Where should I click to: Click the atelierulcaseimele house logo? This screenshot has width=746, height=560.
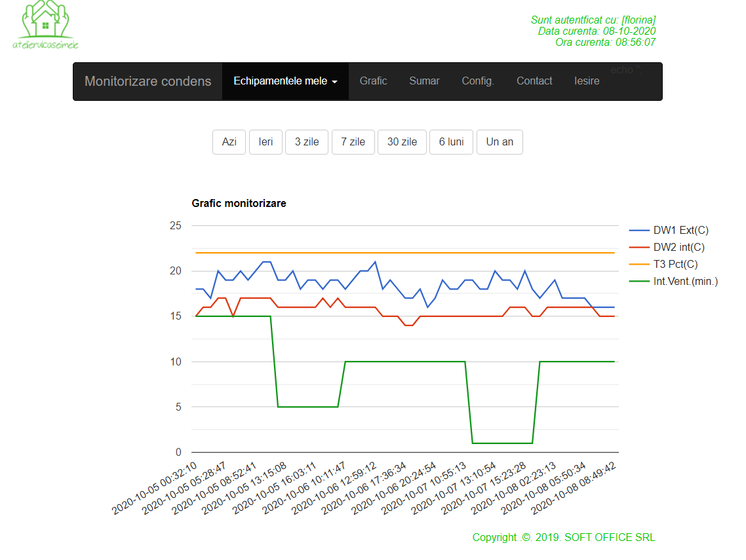45,25
